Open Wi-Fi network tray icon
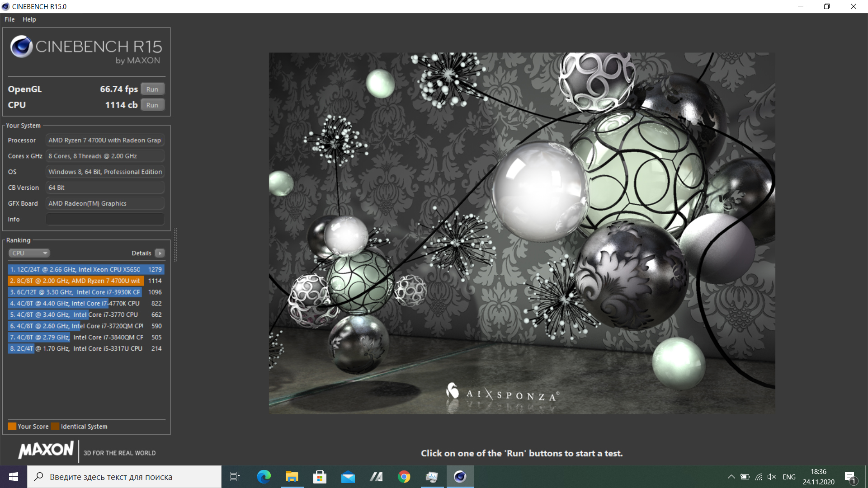Screen dimensions: 868x488 click(759, 477)
